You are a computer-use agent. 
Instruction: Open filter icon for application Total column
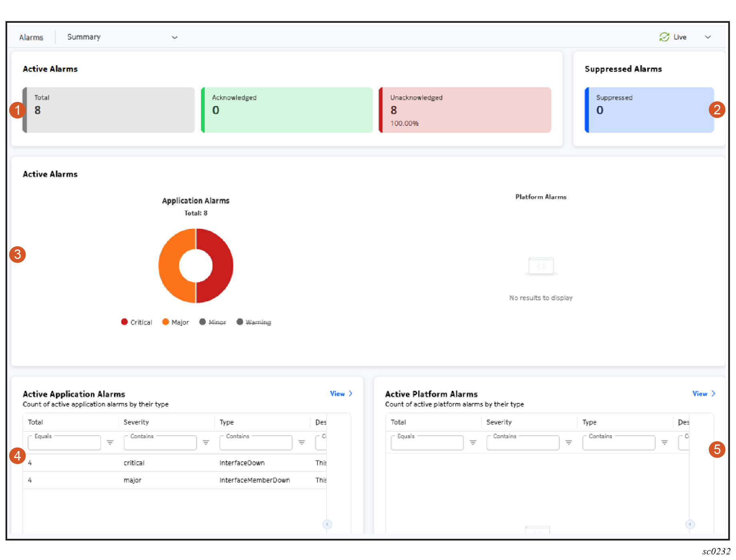tap(110, 442)
